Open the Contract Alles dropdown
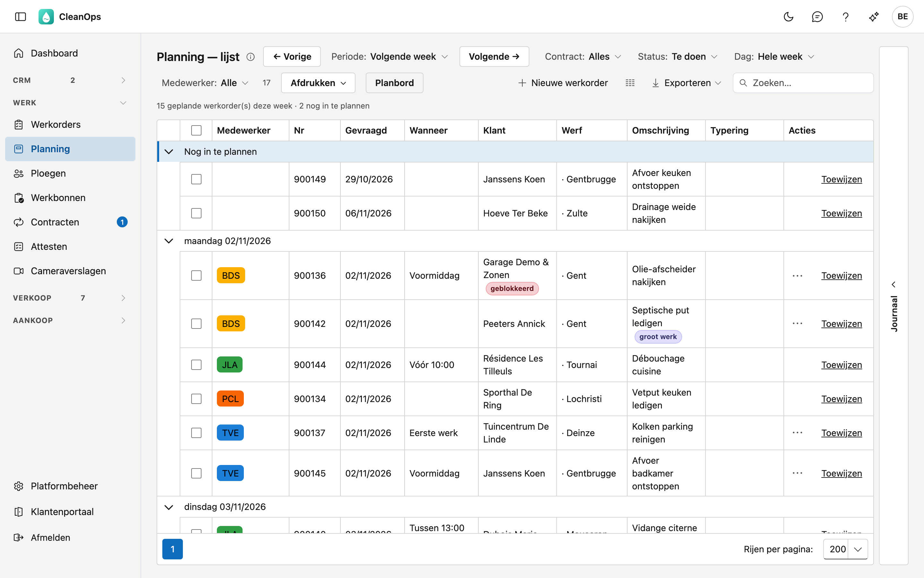Image resolution: width=924 pixels, height=578 pixels. pyautogui.click(x=583, y=57)
